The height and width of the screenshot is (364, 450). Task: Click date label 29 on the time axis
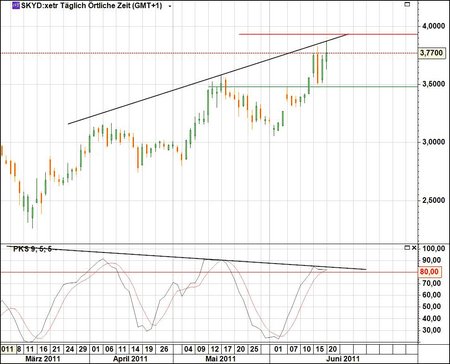click(83, 349)
